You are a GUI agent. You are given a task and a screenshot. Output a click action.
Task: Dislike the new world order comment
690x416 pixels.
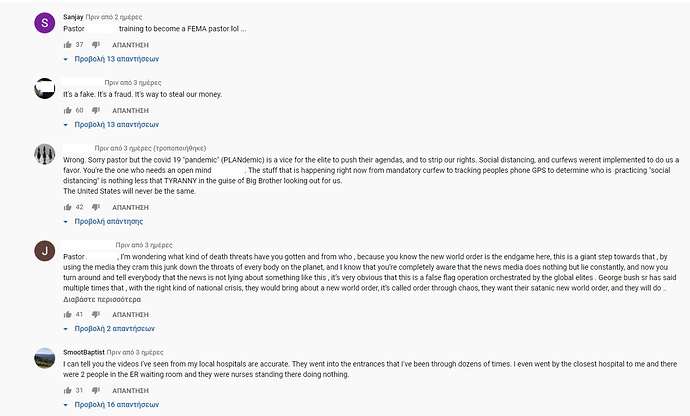[x=96, y=315]
